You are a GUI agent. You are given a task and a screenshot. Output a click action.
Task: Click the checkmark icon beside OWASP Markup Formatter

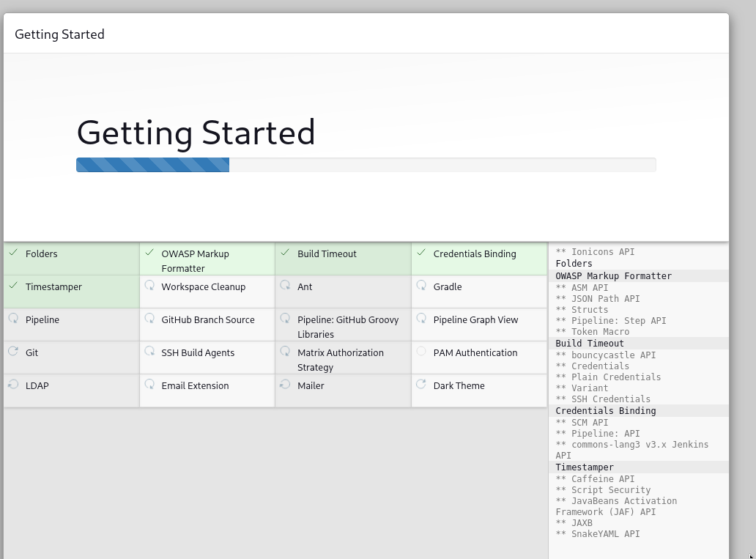149,252
